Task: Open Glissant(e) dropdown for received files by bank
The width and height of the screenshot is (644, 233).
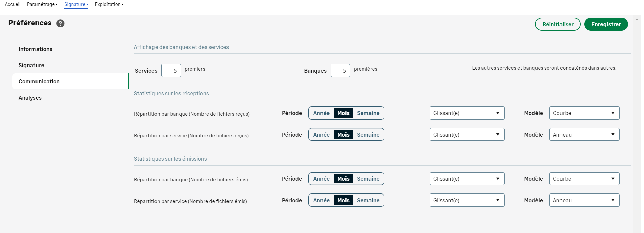Action: pyautogui.click(x=467, y=113)
